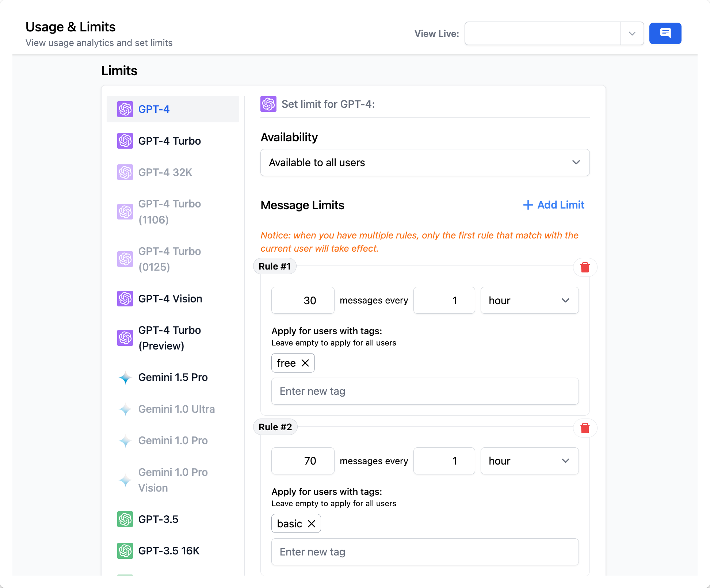Viewport: 710px width, 588px height.
Task: Delete Rule #1 with trash icon
Action: pyautogui.click(x=585, y=267)
